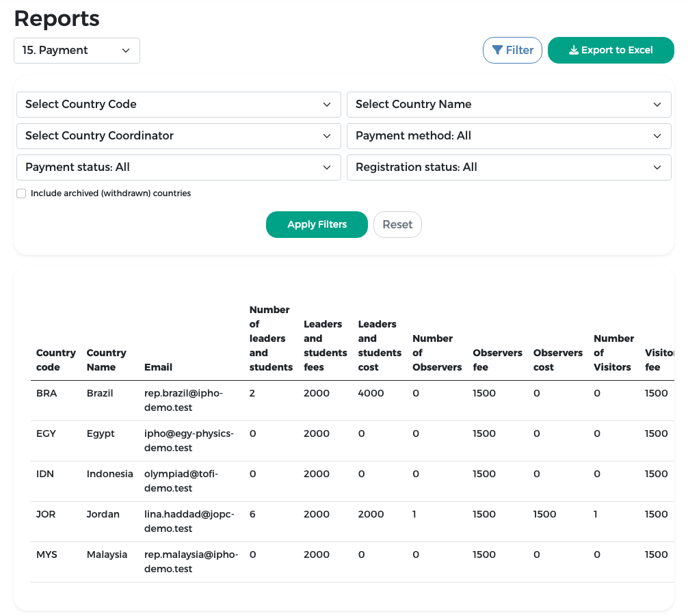Image resolution: width=688 pixels, height=616 pixels.
Task: Click the Country code column header
Action: [55, 360]
